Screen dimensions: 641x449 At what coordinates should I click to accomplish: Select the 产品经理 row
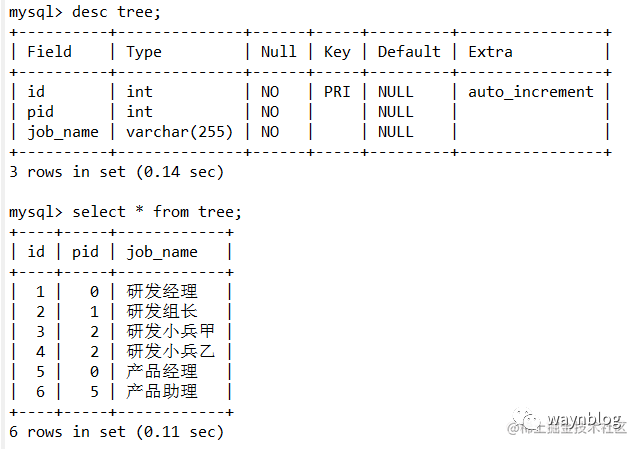point(121,372)
